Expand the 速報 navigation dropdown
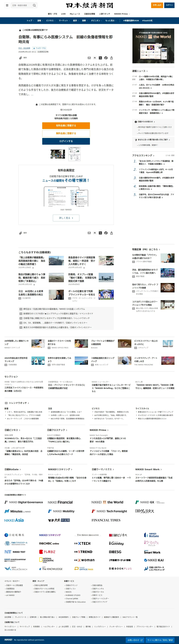This screenshot has width=179, height=644. tap(40, 21)
